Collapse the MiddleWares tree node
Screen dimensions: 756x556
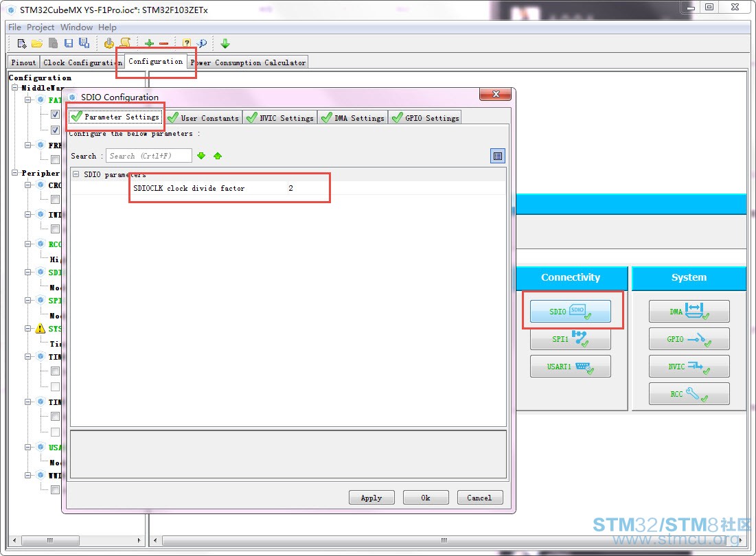click(15, 88)
